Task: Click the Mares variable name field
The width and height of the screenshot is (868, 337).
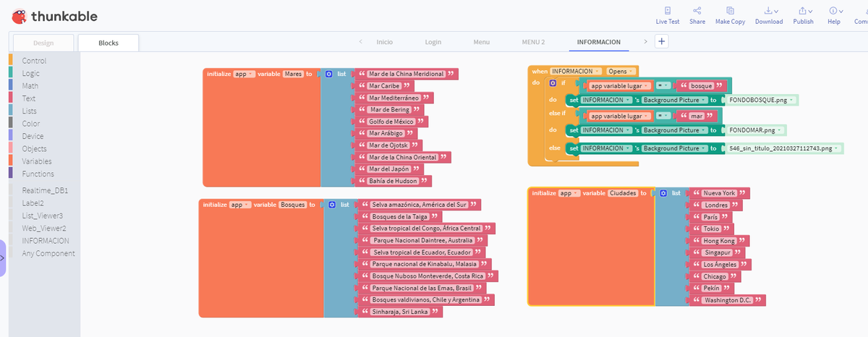Action: (x=293, y=74)
